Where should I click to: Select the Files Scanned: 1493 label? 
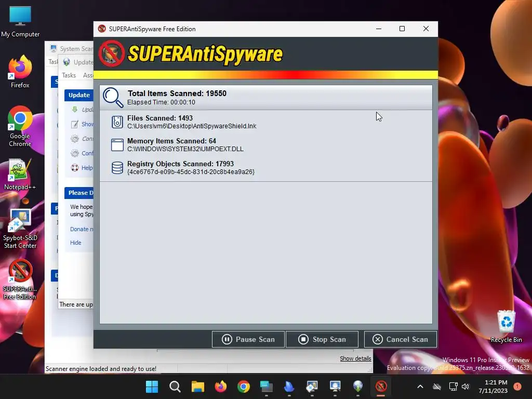click(160, 118)
